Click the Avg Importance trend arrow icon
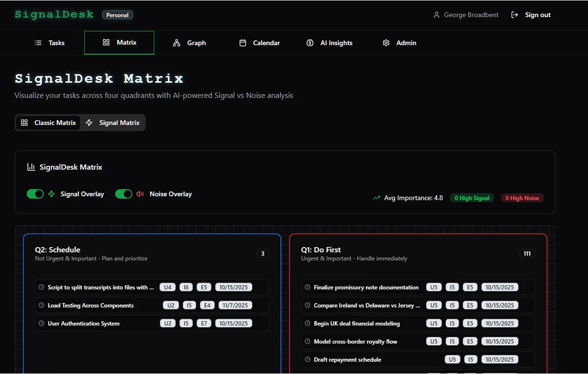 click(x=376, y=198)
